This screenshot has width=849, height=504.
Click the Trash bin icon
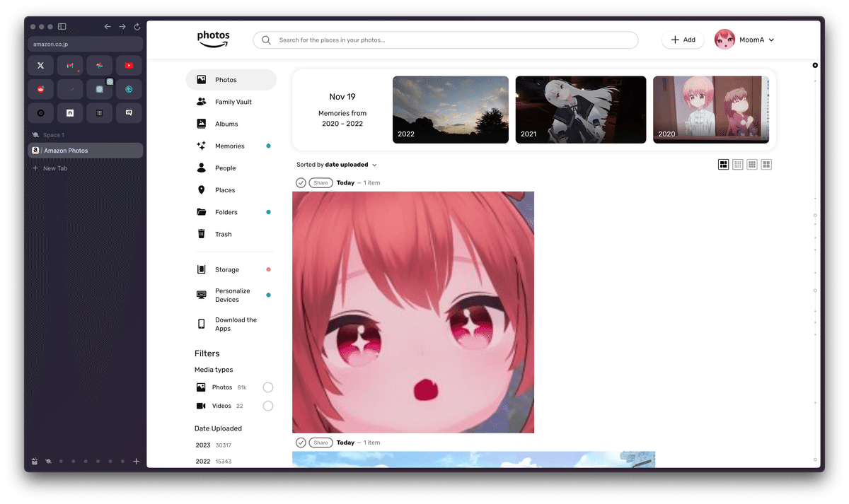coord(202,234)
